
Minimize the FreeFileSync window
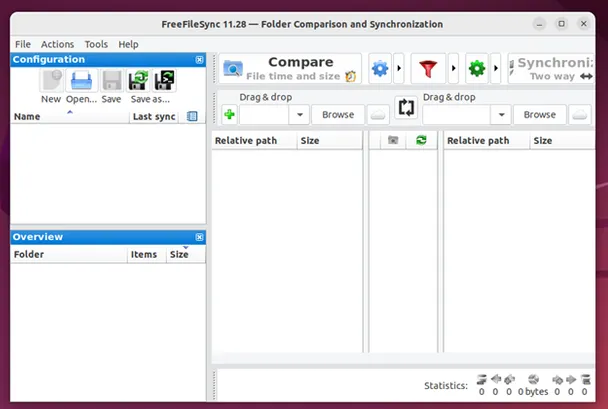coord(539,24)
